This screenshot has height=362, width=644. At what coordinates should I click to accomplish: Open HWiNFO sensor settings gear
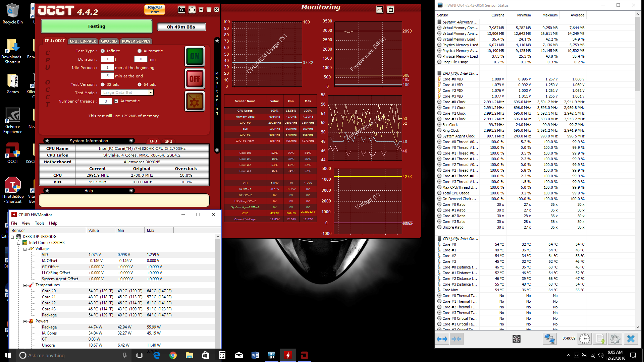[615, 339]
